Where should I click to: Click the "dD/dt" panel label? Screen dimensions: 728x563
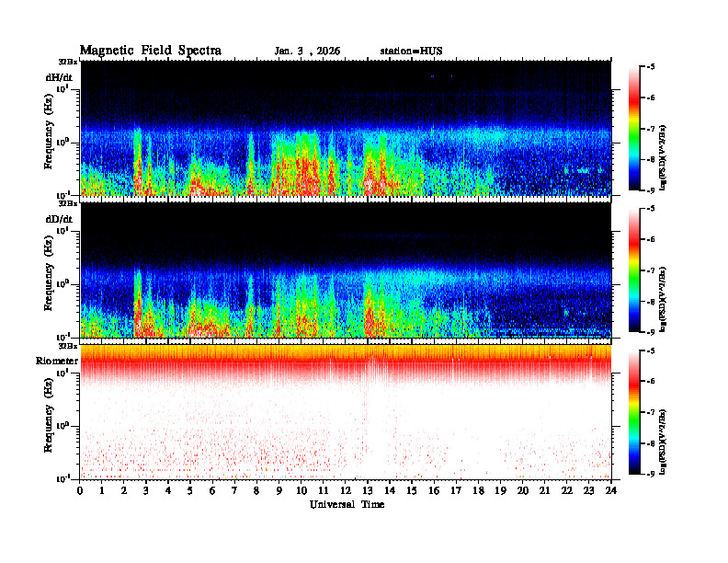[59, 219]
